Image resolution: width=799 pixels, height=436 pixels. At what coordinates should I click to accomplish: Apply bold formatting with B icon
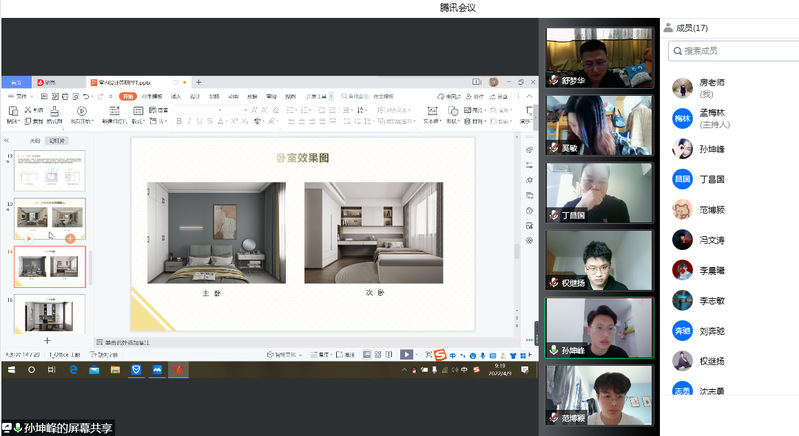178,121
